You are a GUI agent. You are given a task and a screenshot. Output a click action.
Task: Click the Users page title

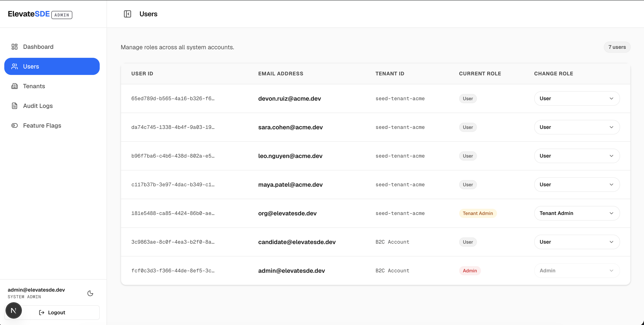148,14
